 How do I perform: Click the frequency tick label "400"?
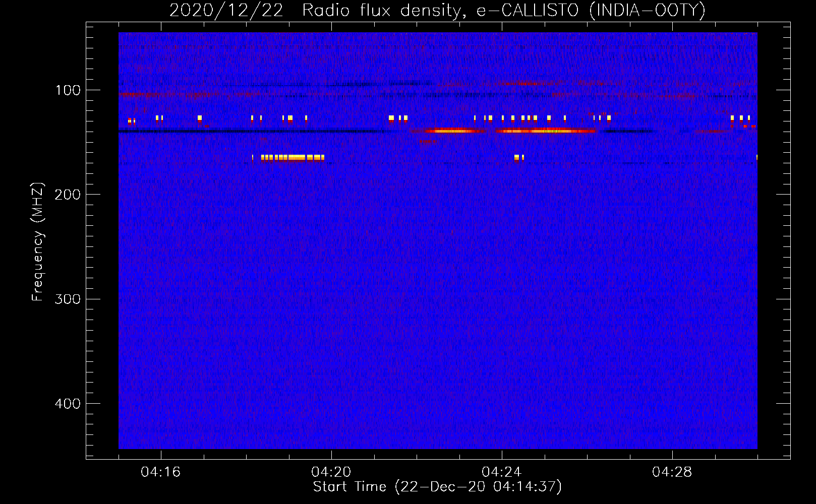pos(68,404)
